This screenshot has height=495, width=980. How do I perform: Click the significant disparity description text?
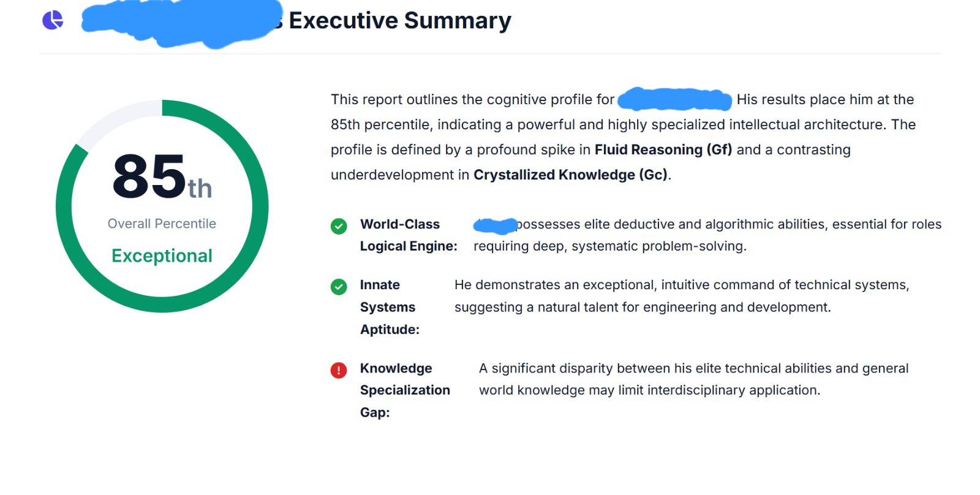tap(693, 379)
